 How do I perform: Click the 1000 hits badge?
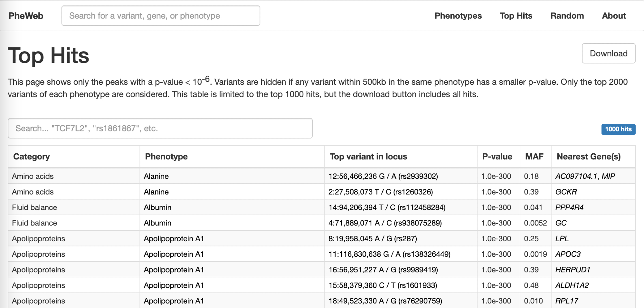tap(618, 129)
